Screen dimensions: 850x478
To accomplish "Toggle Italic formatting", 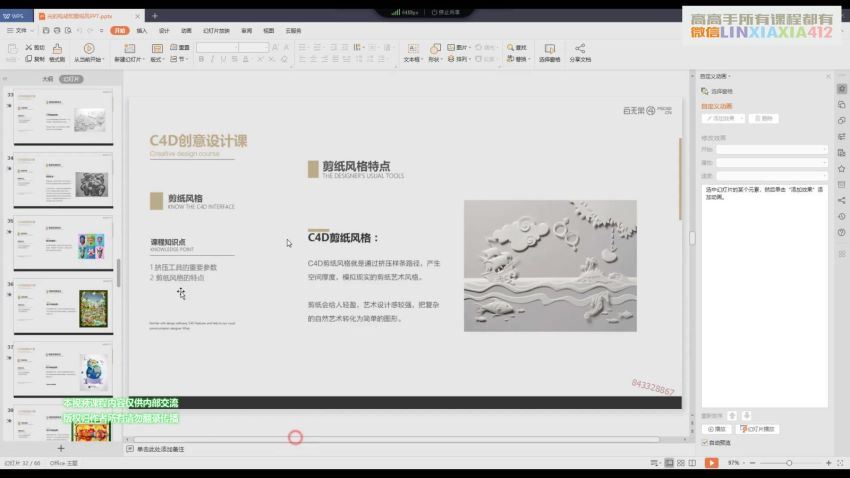I will click(x=212, y=59).
